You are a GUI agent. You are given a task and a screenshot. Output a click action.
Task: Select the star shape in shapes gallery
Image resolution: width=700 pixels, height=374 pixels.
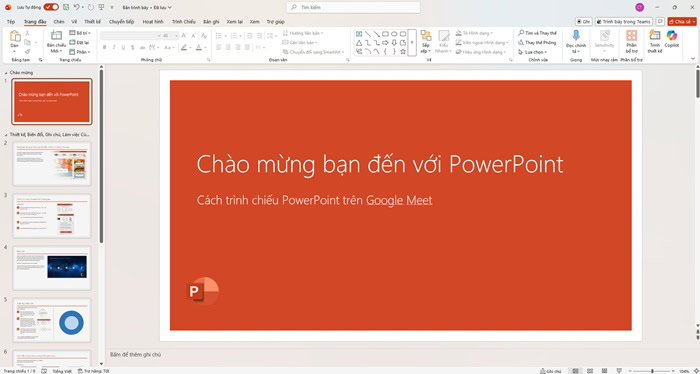click(403, 51)
